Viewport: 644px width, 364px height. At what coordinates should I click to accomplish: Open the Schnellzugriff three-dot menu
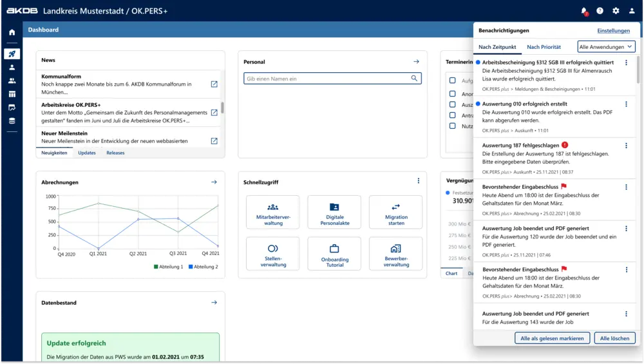click(x=418, y=182)
